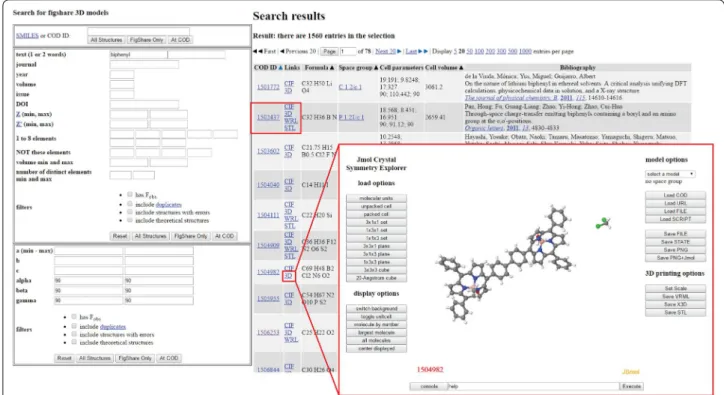Sort results by Cell volume arrow
724x395 pixels.
(461, 67)
